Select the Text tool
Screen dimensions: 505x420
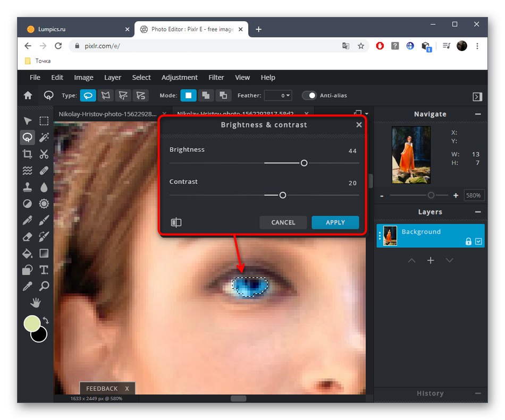click(44, 270)
